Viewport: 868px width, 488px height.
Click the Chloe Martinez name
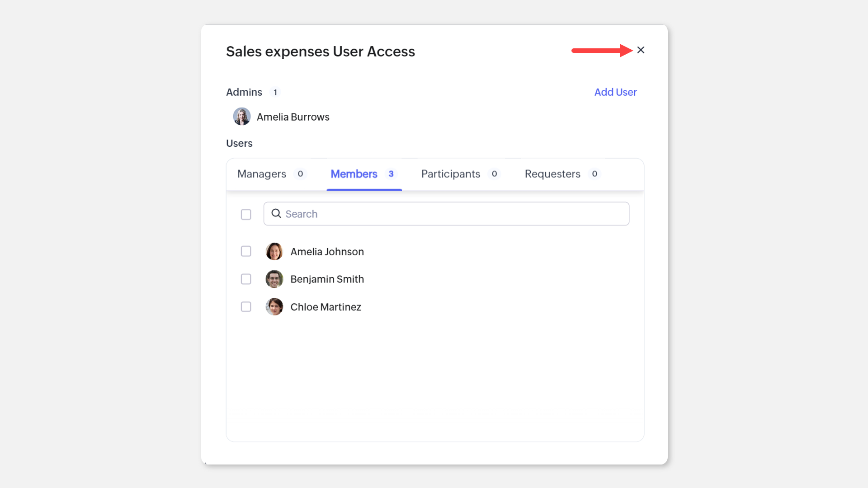[x=325, y=307]
